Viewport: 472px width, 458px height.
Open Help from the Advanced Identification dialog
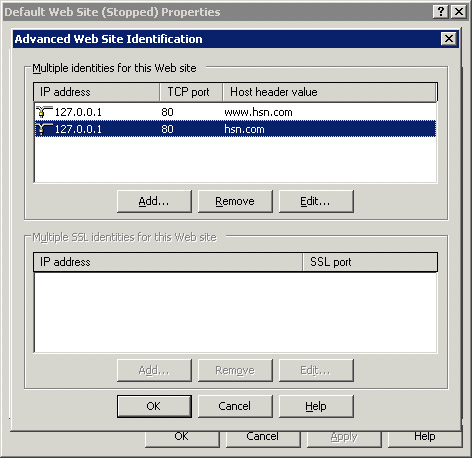(x=316, y=406)
